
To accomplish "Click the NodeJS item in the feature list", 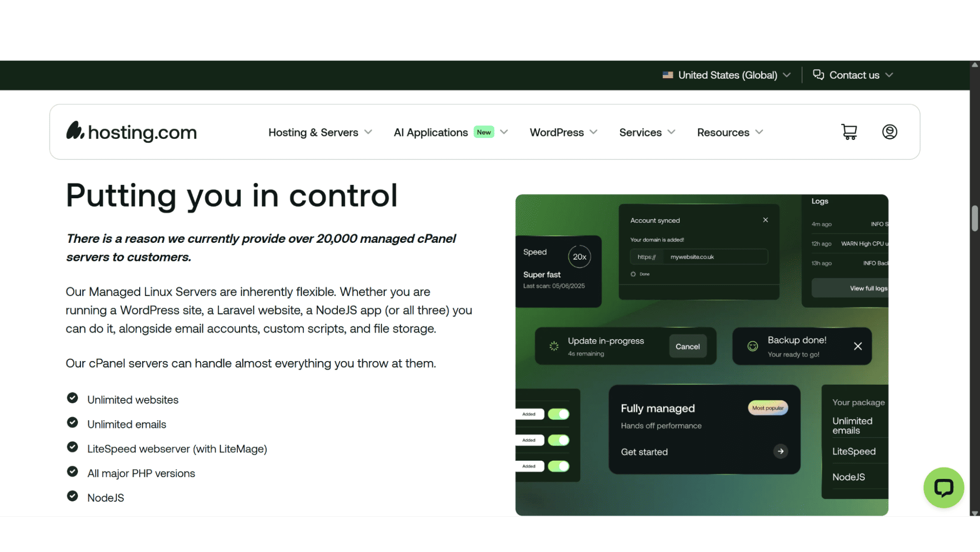I will click(105, 498).
